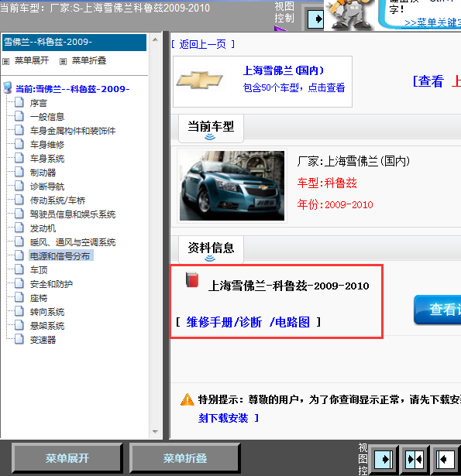This screenshot has height=476, width=461.
Task: Click the bottom bar right-arrow view icon
Action: tap(384, 459)
